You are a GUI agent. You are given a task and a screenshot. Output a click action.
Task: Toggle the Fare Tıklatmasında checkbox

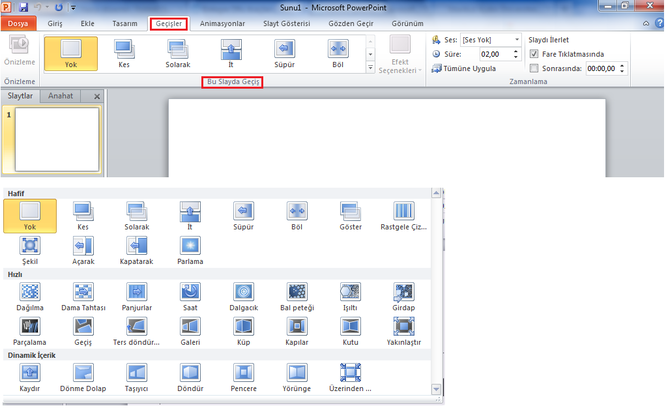534,53
